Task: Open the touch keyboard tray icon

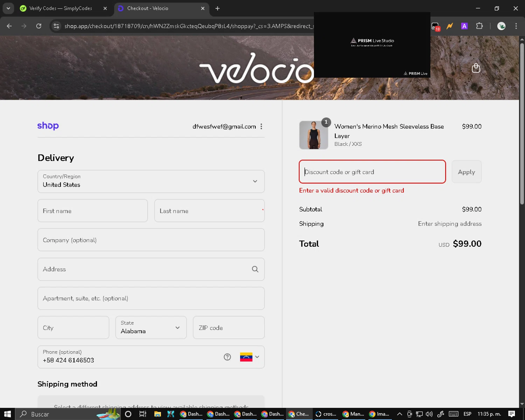Action: pyautogui.click(x=454, y=414)
